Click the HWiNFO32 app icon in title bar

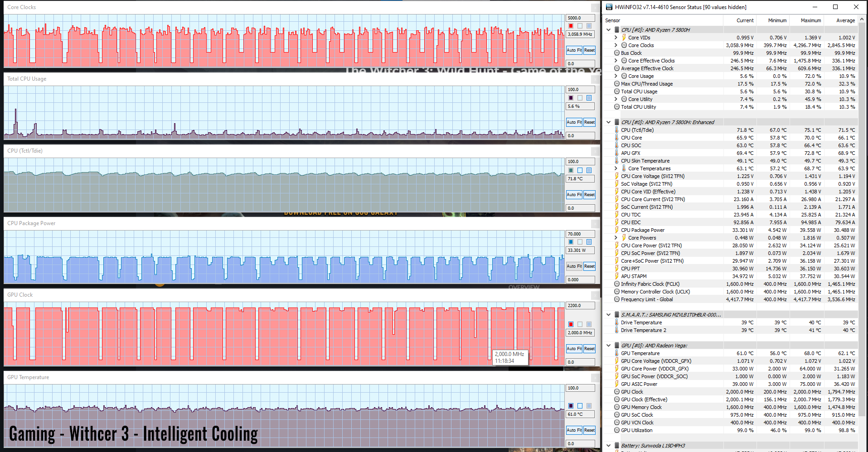(609, 7)
